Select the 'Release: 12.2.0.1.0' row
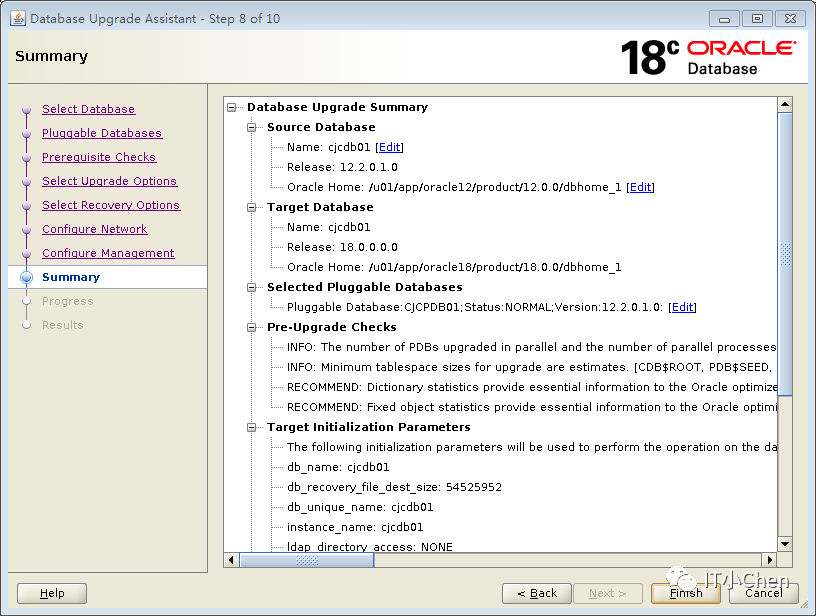This screenshot has height=616, width=816. 342,168
